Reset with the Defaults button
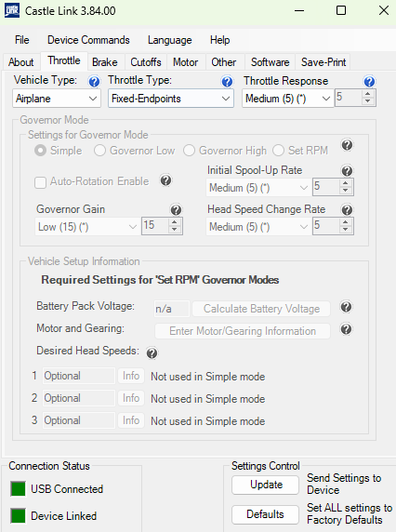 point(266,514)
